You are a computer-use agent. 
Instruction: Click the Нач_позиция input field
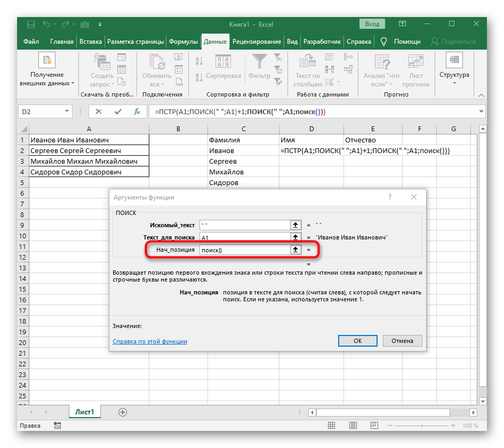pos(244,250)
